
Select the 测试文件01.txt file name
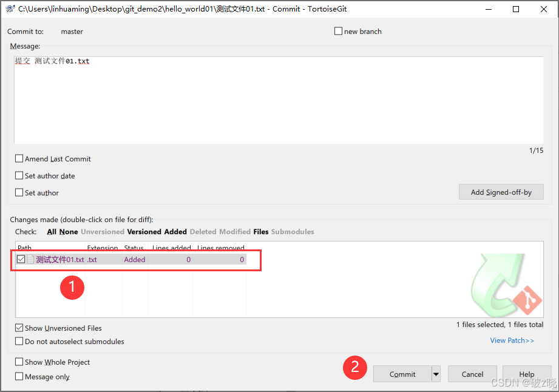pos(60,260)
